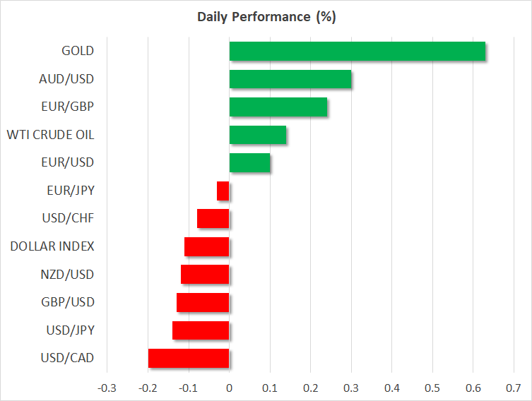The width and height of the screenshot is (532, 401).
Task: Select the DOLLAR INDEX category label
Action: (52, 246)
